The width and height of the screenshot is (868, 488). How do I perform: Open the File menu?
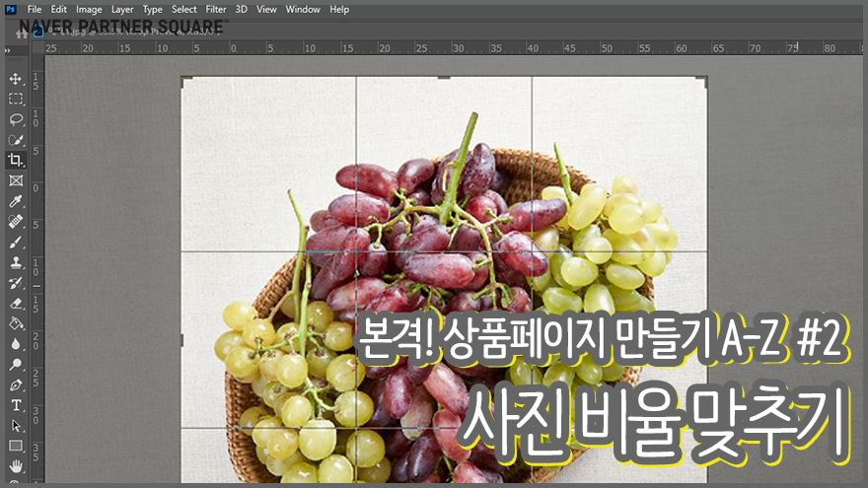tap(35, 9)
